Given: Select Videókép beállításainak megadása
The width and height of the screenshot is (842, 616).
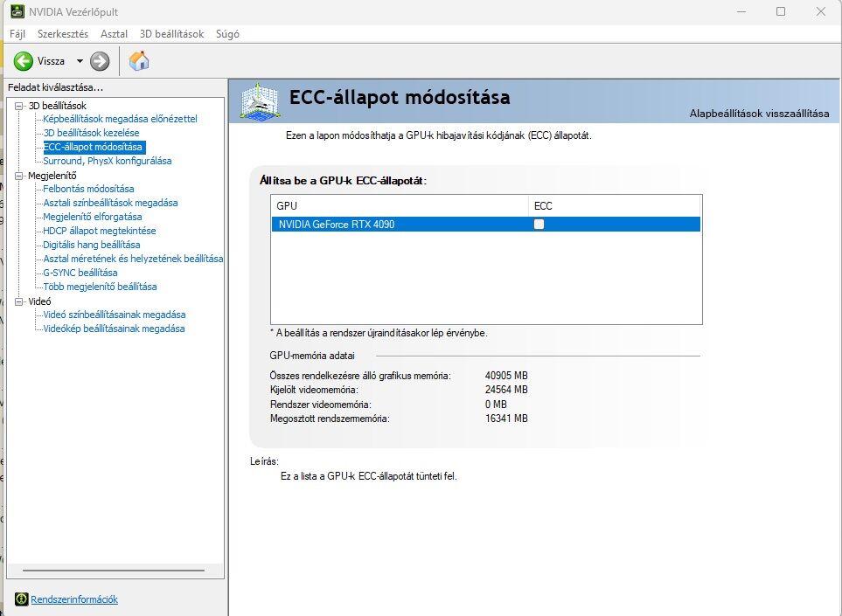Looking at the screenshot, I should click(114, 329).
